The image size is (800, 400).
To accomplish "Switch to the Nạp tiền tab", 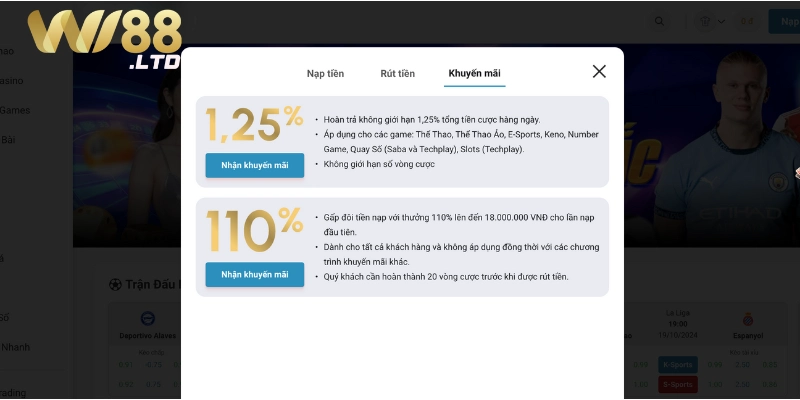I will (325, 73).
